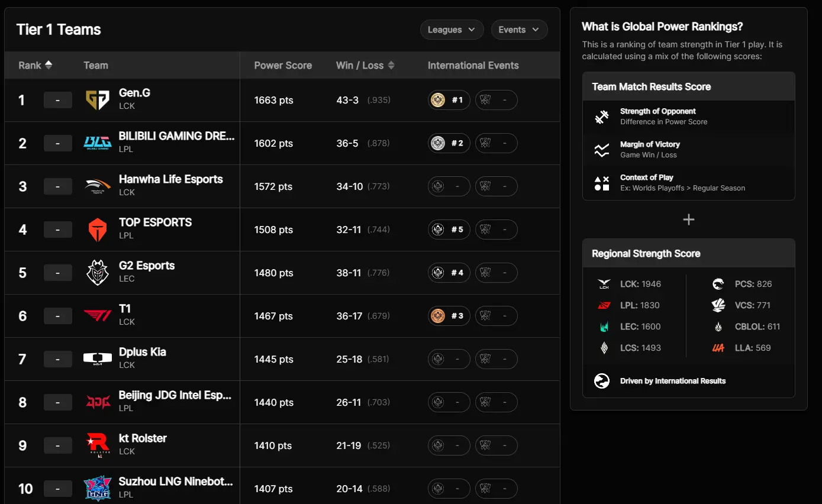Open the Leagues filter dropdown
822x504 pixels.
(x=452, y=30)
